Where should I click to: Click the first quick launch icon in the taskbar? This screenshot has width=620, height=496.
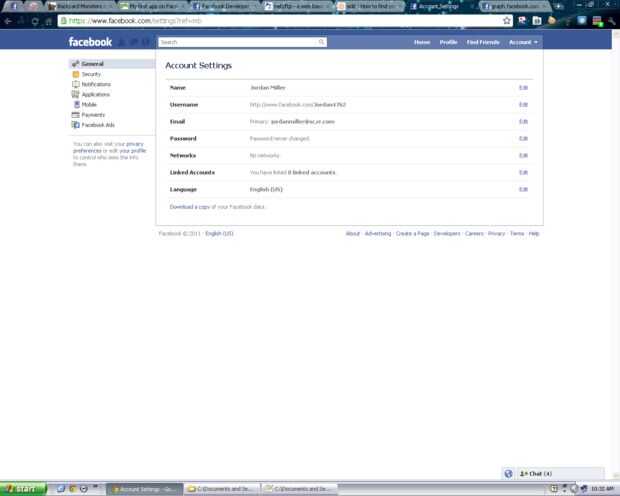tap(60, 488)
